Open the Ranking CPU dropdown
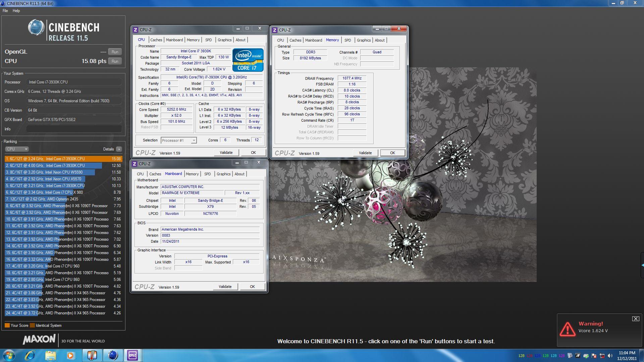This screenshot has width=644, height=362. pos(17,149)
